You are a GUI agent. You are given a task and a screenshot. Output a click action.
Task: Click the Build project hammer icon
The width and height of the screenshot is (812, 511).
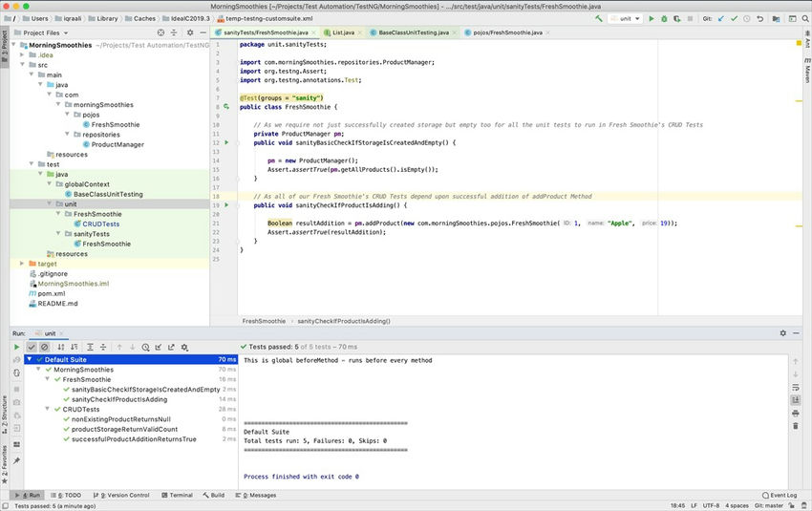tap(598, 18)
